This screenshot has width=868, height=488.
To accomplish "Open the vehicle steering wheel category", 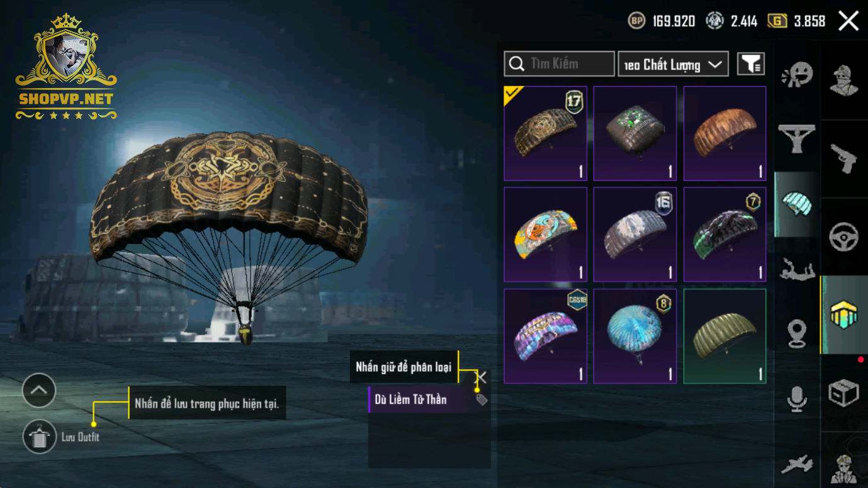I will coord(843,236).
